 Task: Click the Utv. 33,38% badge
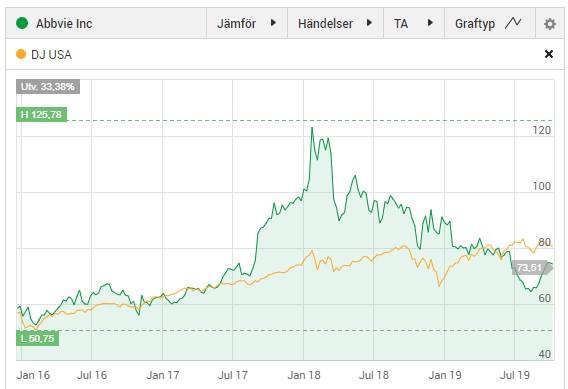[48, 87]
